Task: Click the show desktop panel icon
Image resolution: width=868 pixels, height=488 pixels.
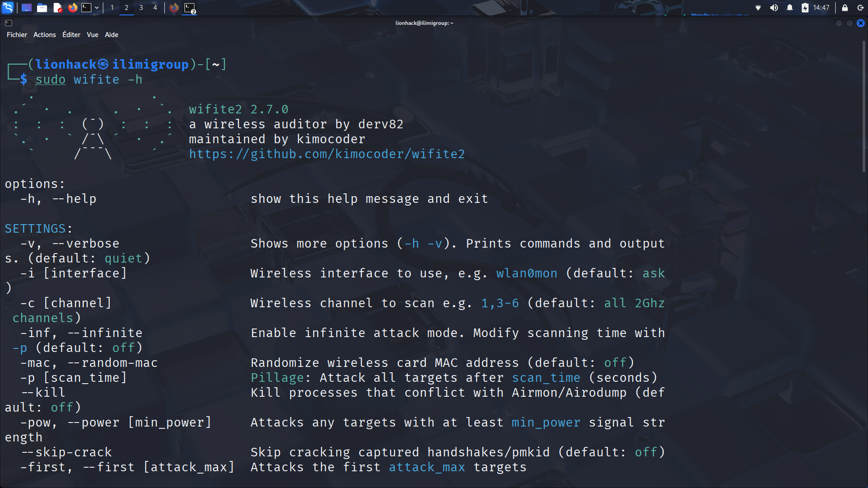Action: click(x=27, y=8)
